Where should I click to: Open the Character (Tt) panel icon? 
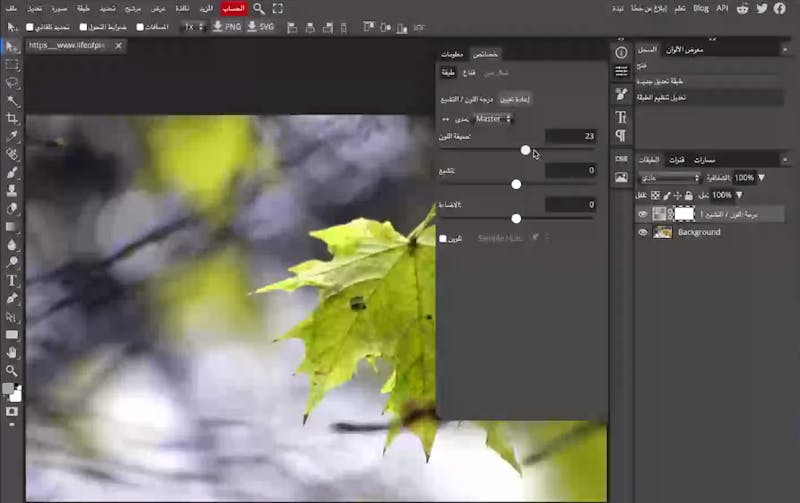pyautogui.click(x=621, y=117)
